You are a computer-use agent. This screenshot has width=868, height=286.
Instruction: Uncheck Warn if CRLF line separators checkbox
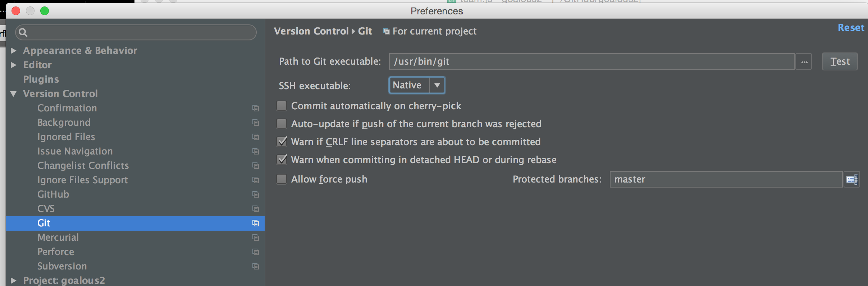pyautogui.click(x=281, y=142)
